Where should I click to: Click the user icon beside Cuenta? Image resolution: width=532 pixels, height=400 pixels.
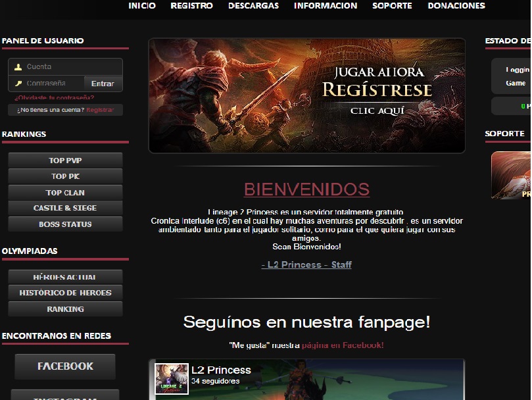coord(18,67)
